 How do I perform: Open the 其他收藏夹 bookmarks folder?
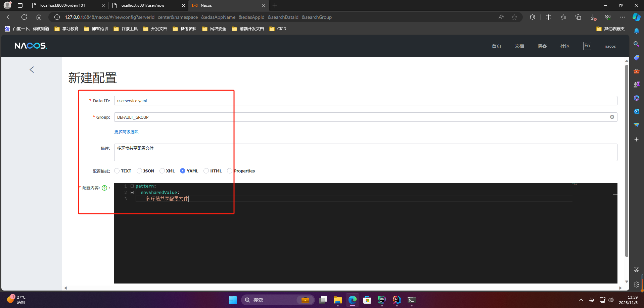point(610,29)
